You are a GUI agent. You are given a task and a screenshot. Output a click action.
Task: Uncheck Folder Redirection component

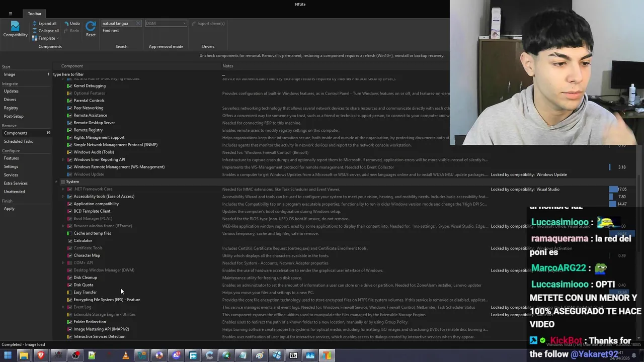pos(70,322)
